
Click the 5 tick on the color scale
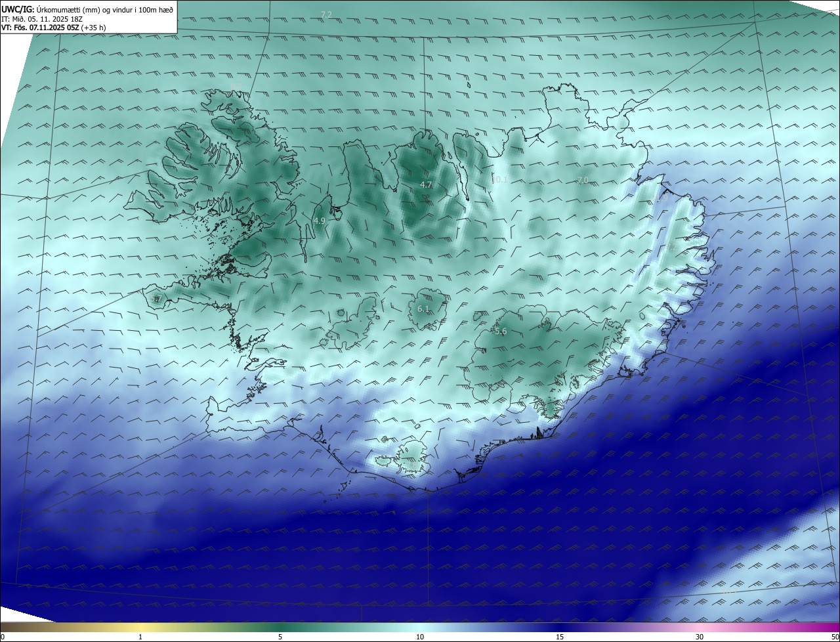280,637
